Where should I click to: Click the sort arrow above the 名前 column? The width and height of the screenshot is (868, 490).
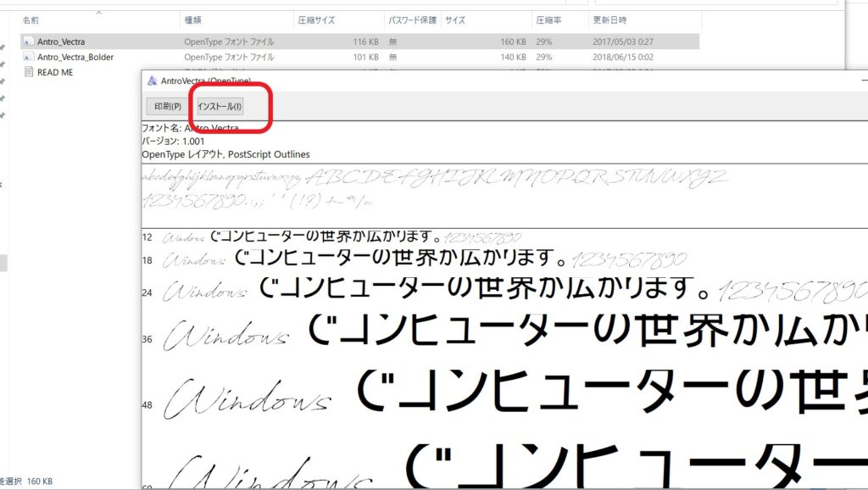click(99, 13)
